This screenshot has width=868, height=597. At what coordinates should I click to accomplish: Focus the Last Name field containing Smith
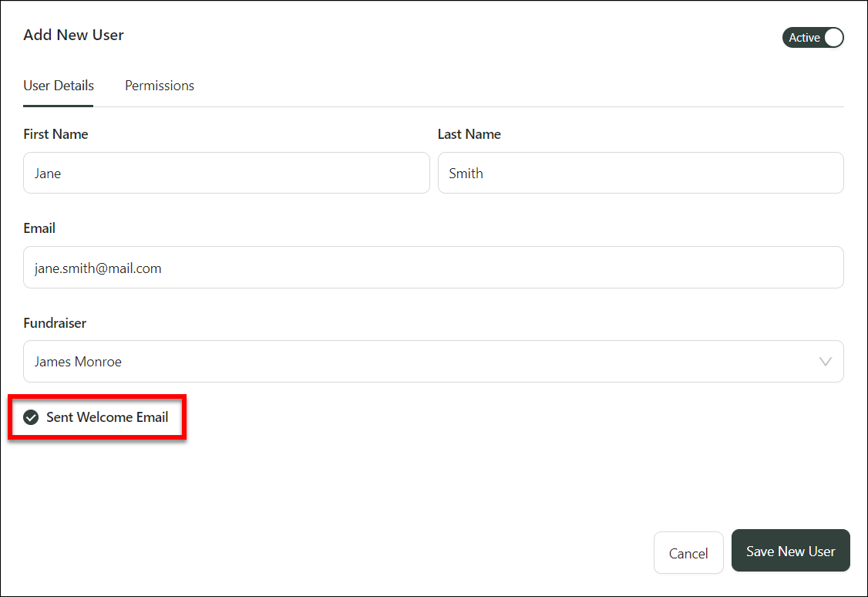click(640, 173)
